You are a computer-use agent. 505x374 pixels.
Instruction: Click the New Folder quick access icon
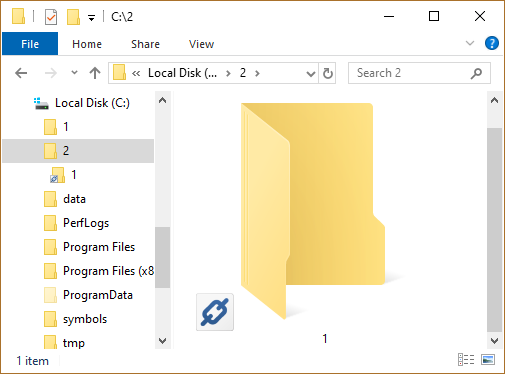click(73, 17)
